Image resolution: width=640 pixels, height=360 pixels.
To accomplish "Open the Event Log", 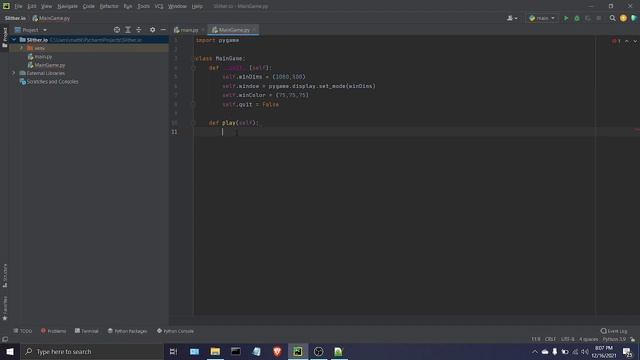I will pyautogui.click(x=614, y=331).
